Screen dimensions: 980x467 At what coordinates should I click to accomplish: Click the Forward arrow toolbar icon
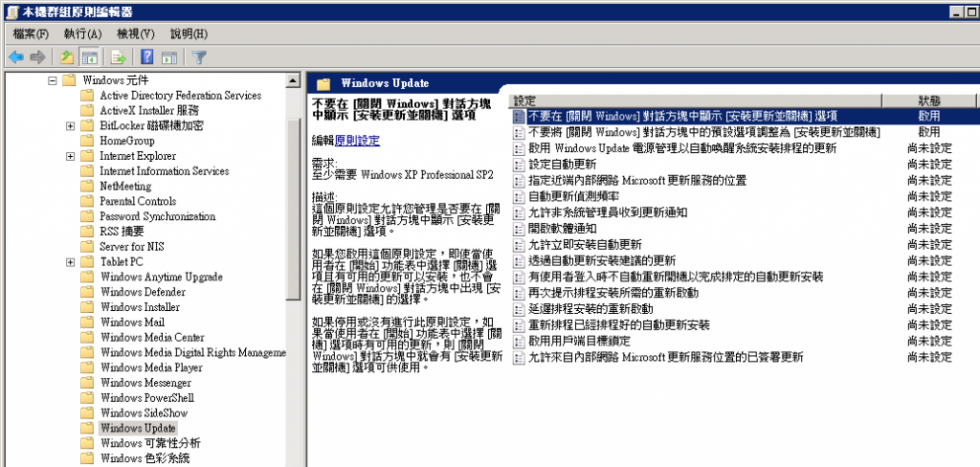pyautogui.click(x=38, y=57)
